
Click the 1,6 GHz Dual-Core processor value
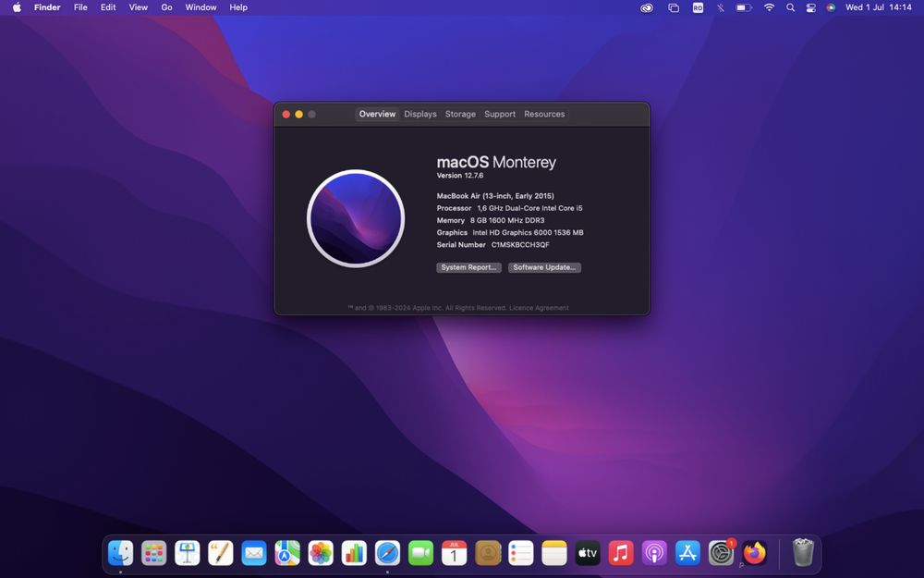[529, 208]
